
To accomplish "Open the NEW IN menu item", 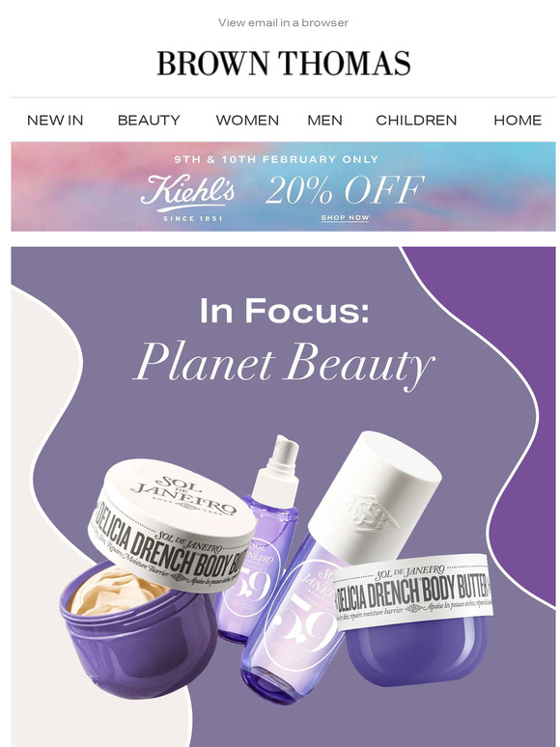I will (x=55, y=120).
